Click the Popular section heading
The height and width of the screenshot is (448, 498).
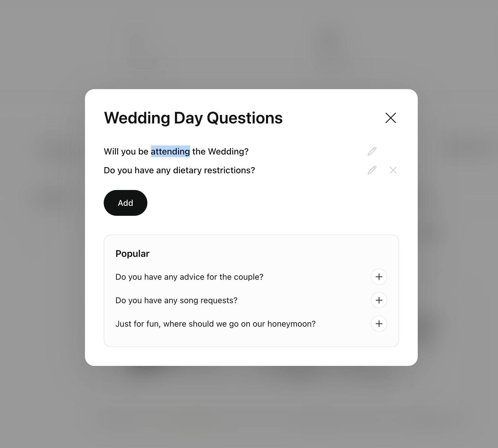pos(132,254)
